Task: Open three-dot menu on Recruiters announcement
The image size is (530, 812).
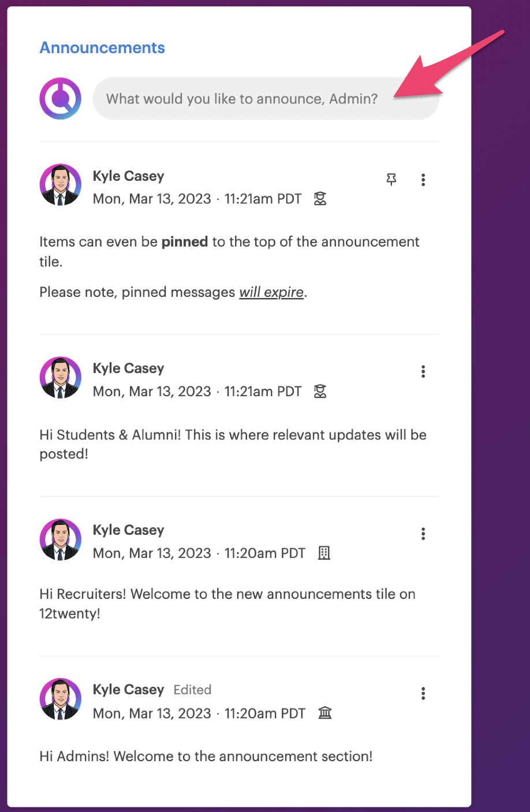Action: [x=423, y=534]
